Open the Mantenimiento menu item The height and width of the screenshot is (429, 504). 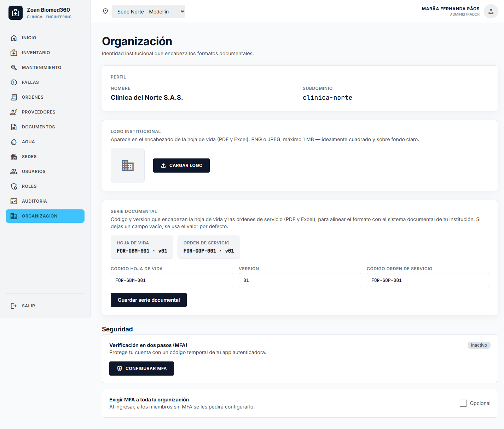click(x=45, y=68)
